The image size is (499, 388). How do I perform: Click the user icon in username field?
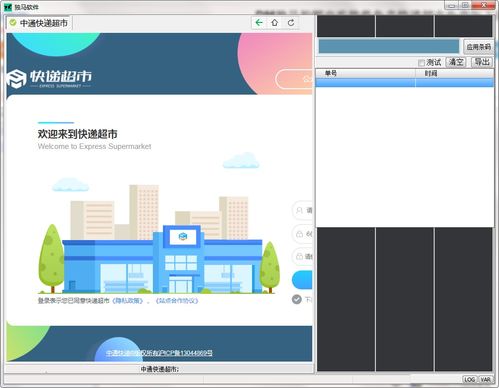point(299,210)
